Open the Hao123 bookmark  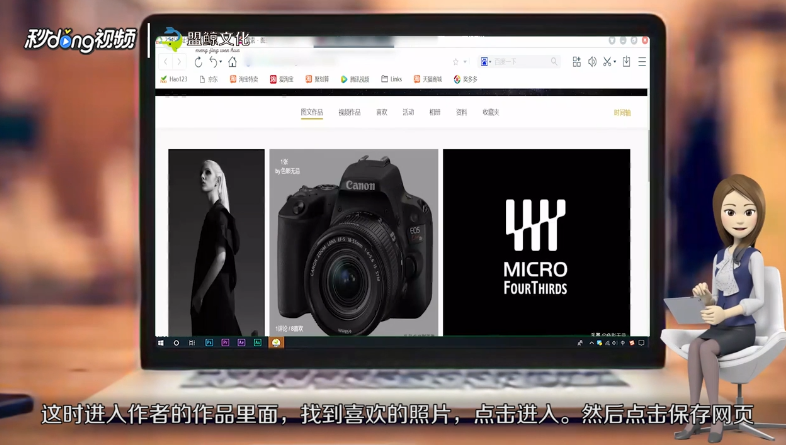tap(173, 79)
